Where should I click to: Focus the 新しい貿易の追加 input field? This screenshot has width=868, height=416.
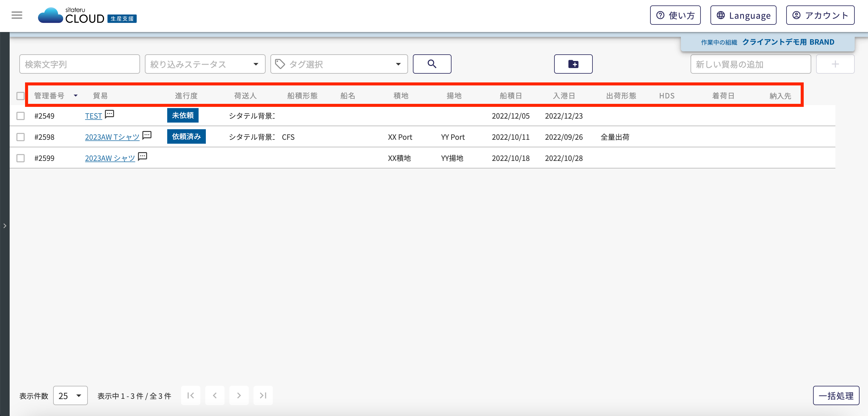pos(750,64)
